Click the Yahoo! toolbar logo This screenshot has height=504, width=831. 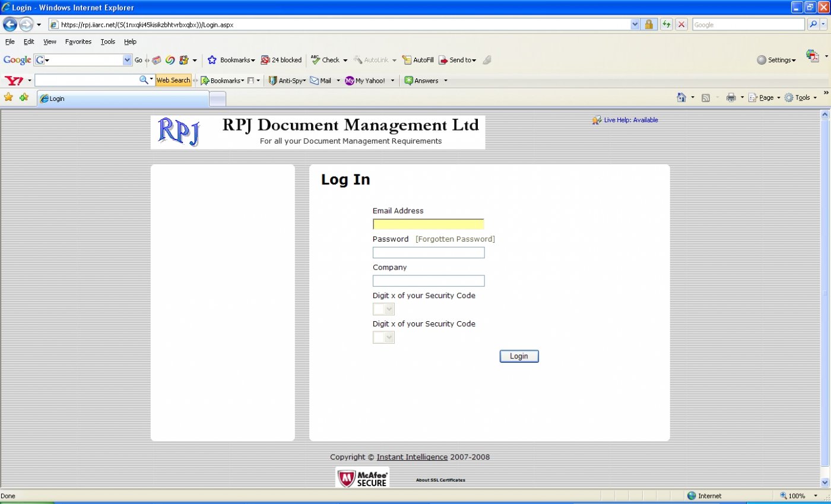14,80
